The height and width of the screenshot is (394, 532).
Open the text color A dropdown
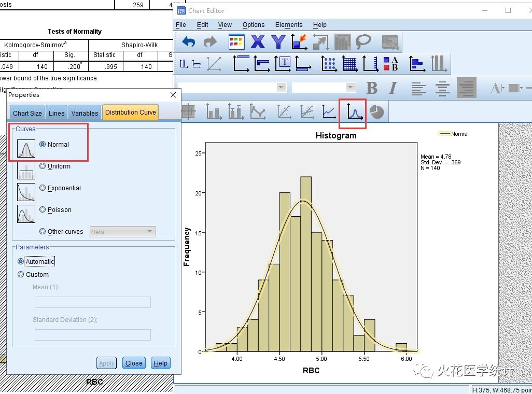497,88
